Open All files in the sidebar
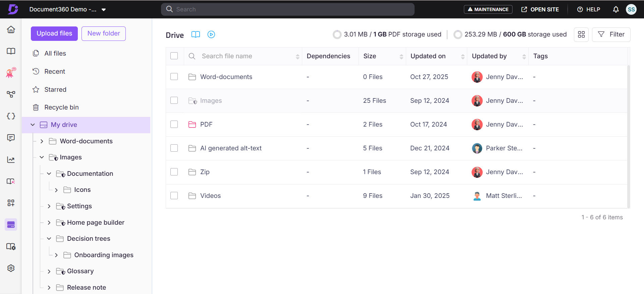 coord(49,53)
